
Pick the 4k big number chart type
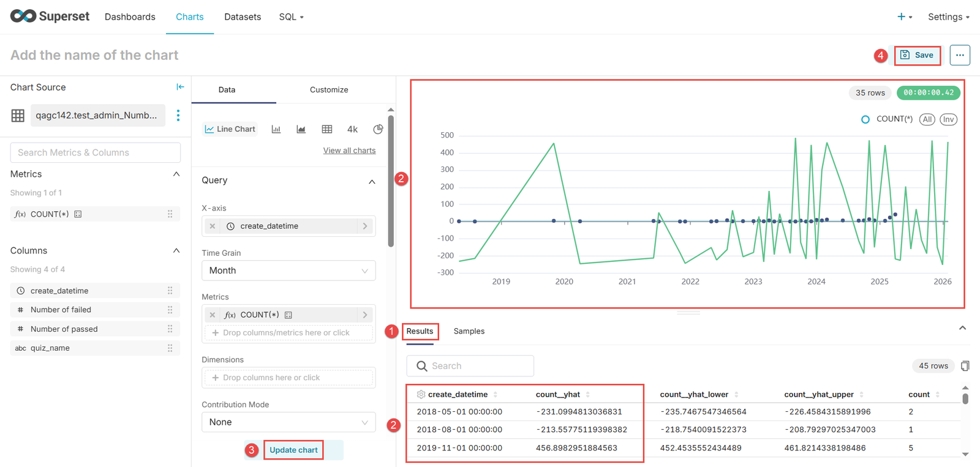tap(352, 129)
